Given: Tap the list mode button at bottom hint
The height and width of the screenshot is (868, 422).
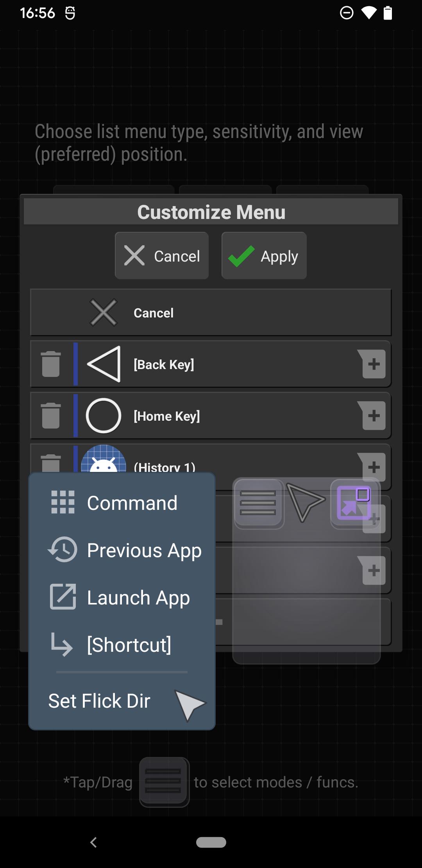Looking at the screenshot, I should pyautogui.click(x=165, y=782).
